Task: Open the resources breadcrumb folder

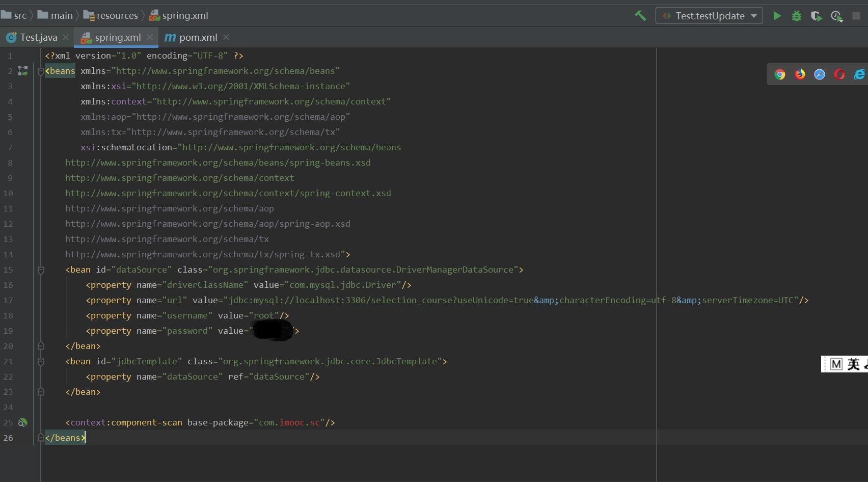Action: (111, 15)
